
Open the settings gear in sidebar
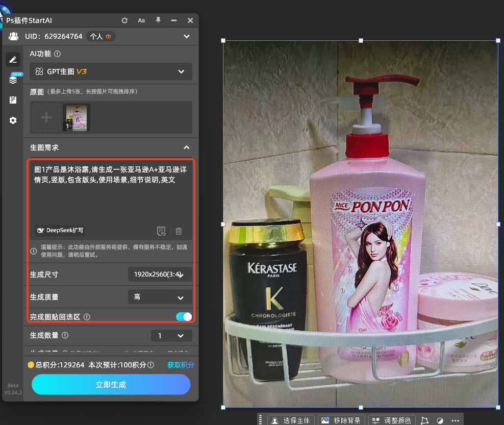click(13, 120)
